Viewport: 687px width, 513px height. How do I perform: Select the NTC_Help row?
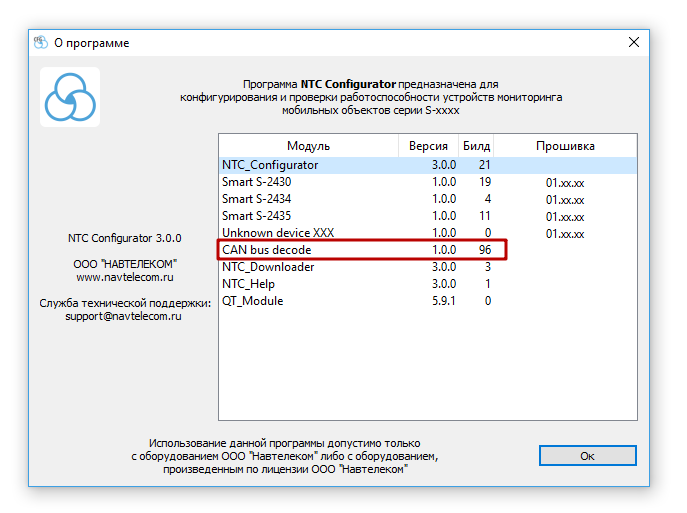[x=428, y=284]
